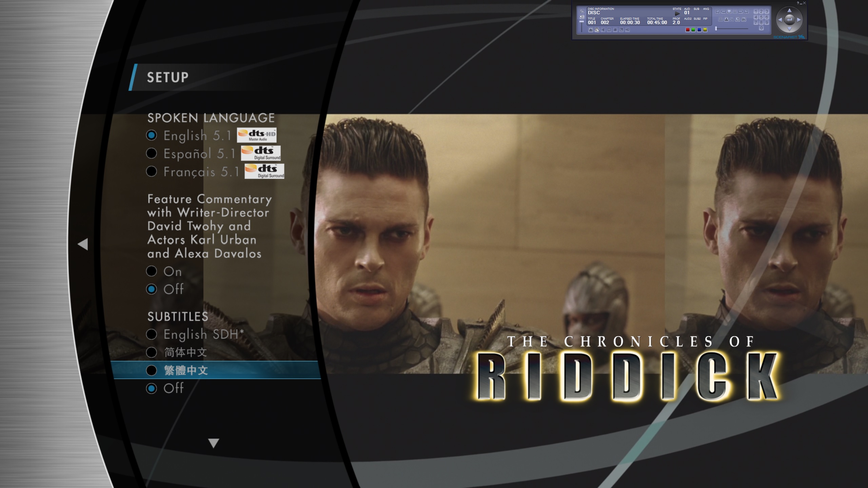Image resolution: width=868 pixels, height=488 pixels.
Task: Click the DISC information panel icon top-right
Action: [x=581, y=11]
